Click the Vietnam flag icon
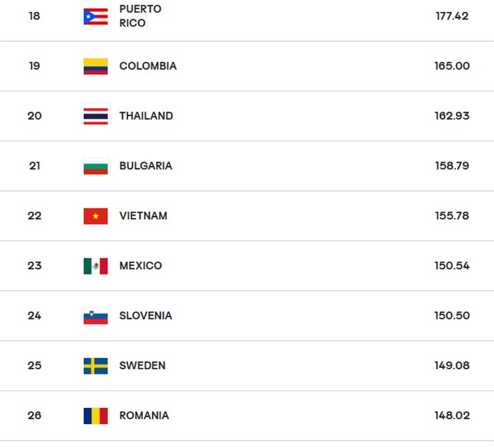 point(95,216)
